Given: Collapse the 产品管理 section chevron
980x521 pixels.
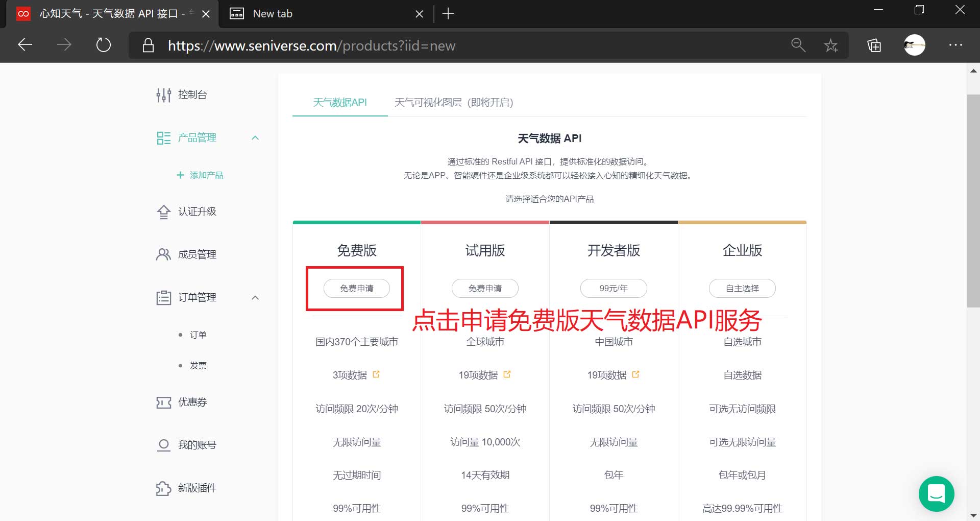Looking at the screenshot, I should [x=255, y=138].
